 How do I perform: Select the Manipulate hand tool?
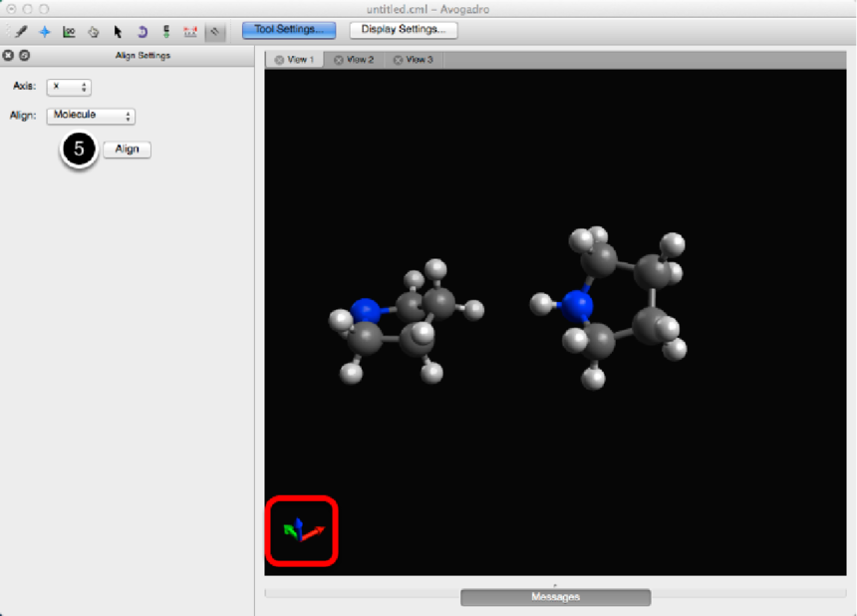94,31
